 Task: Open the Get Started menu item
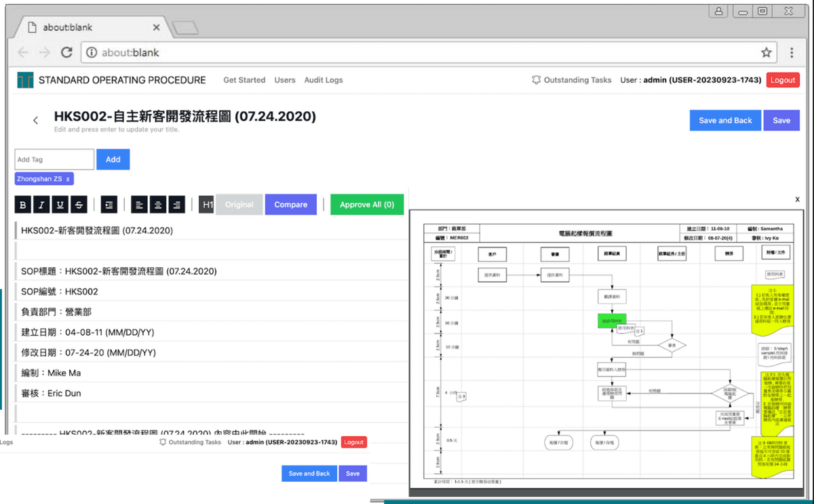coord(244,80)
